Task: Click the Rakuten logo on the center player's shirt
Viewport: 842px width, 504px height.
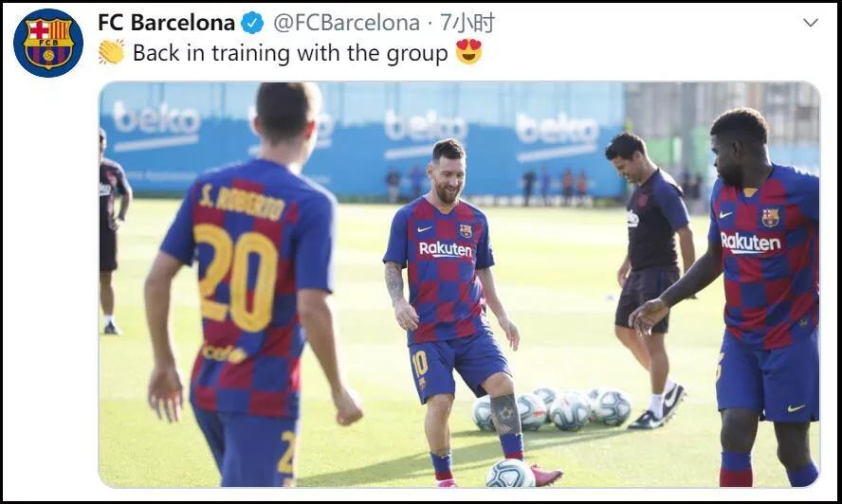Action: coord(446,249)
